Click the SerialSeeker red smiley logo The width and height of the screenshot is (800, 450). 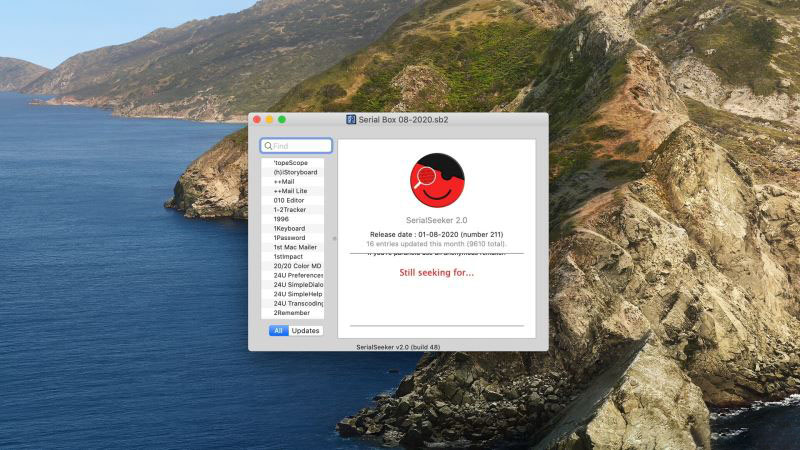pos(437,180)
